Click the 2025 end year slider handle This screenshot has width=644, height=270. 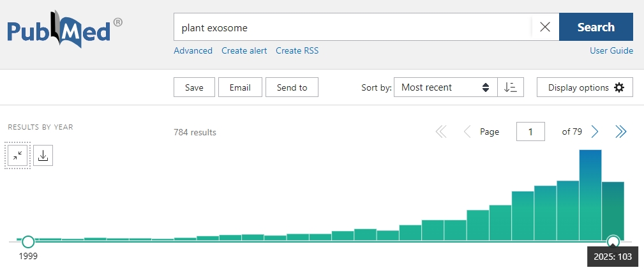point(613,241)
